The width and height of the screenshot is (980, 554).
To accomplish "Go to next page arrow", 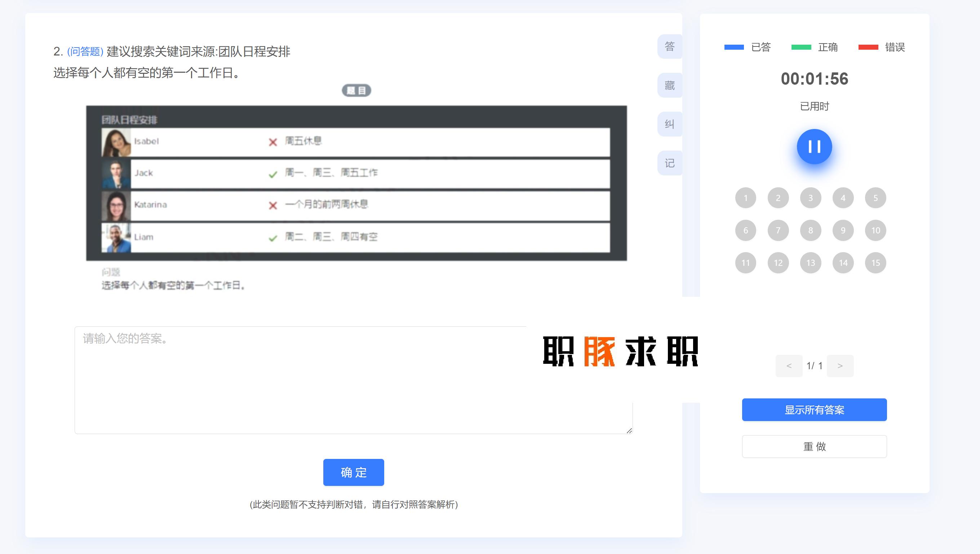I will (x=839, y=366).
